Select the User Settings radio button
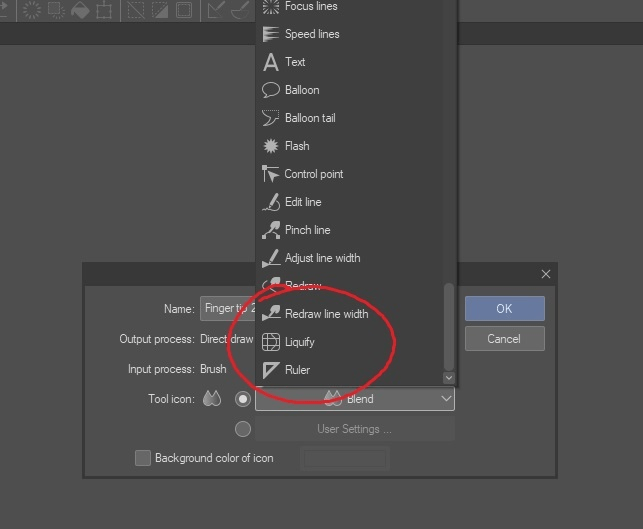This screenshot has height=529, width=643. pos(243,429)
